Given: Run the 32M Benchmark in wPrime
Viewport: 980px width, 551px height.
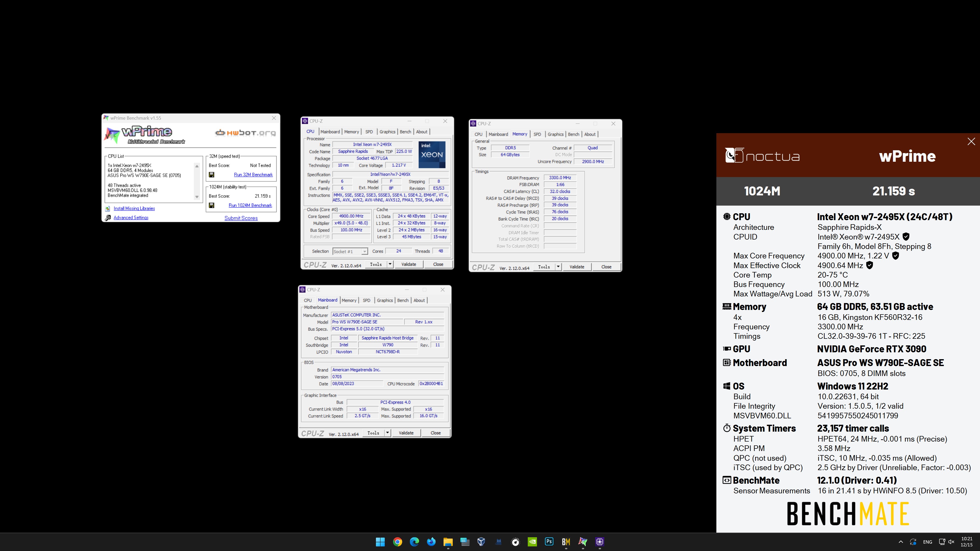Looking at the screenshot, I should [253, 174].
